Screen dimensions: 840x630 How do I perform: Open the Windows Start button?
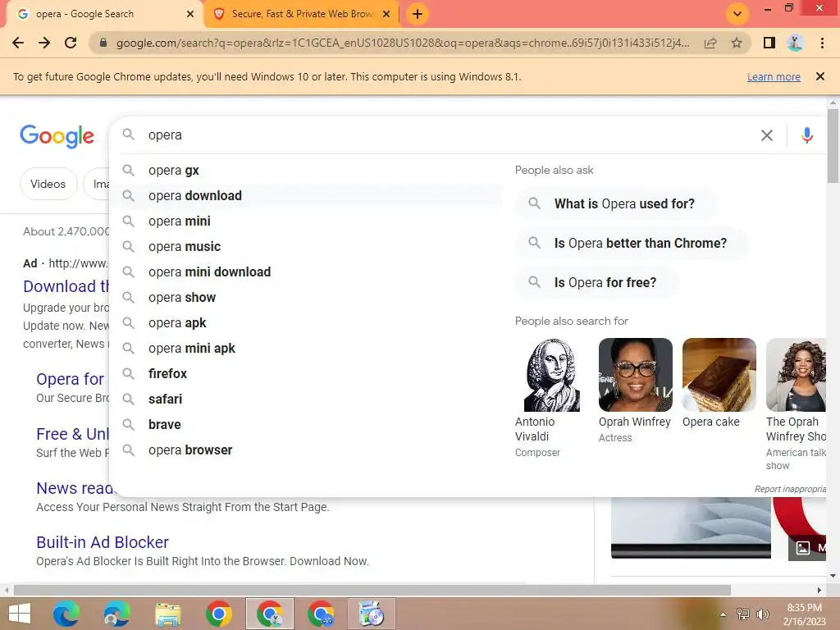coord(20,614)
